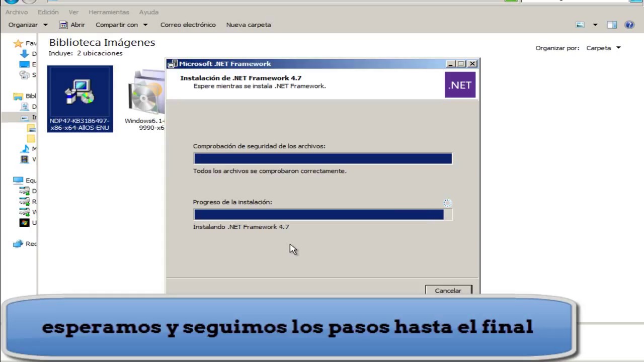This screenshot has width=644, height=362.
Task: Select the Videos library filmstrip icon
Action: tap(24, 159)
